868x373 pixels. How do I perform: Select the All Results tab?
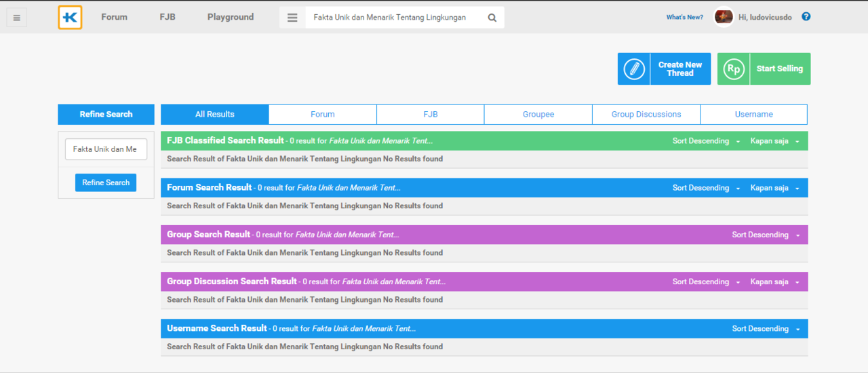click(215, 115)
